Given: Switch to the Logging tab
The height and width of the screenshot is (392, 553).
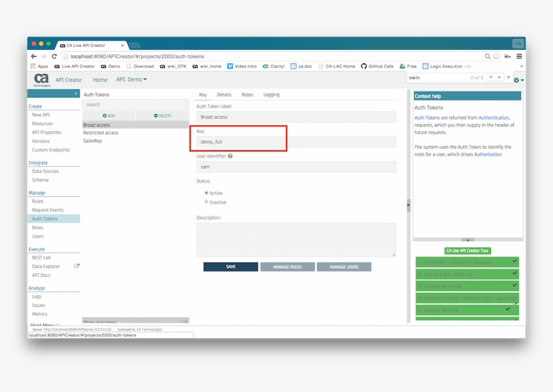Looking at the screenshot, I should pos(271,94).
